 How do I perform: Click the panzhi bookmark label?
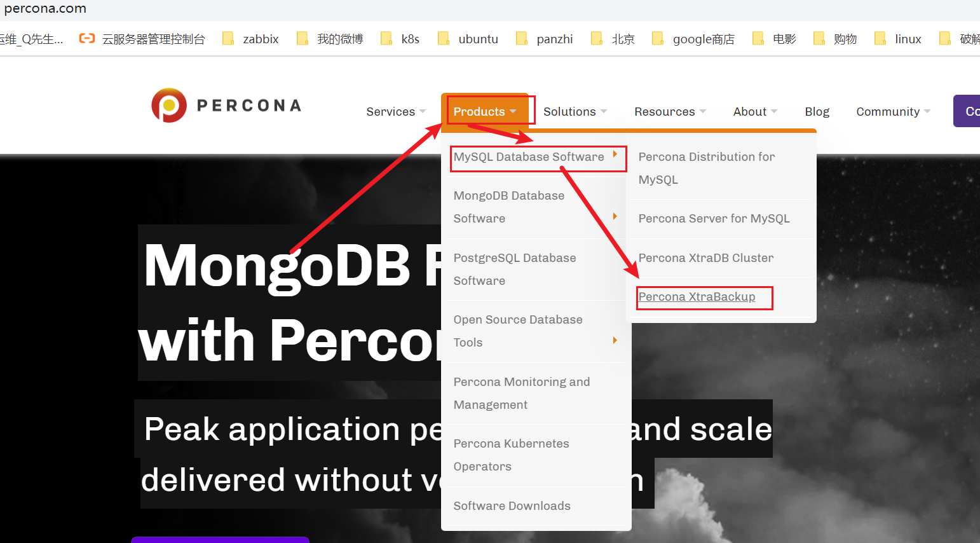pyautogui.click(x=555, y=39)
